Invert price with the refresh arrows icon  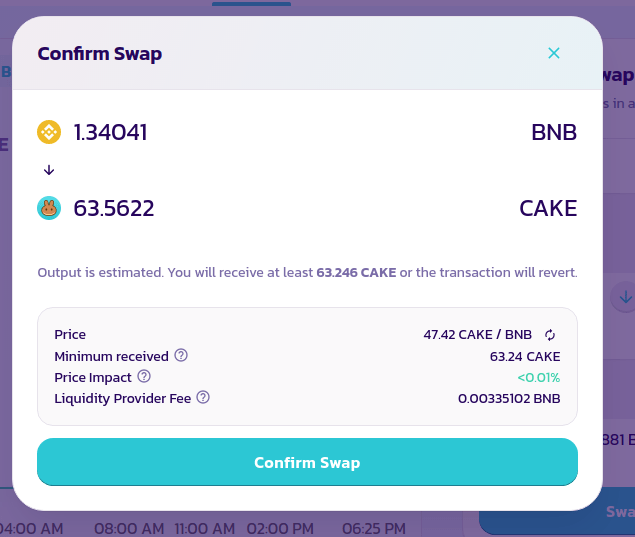550,335
